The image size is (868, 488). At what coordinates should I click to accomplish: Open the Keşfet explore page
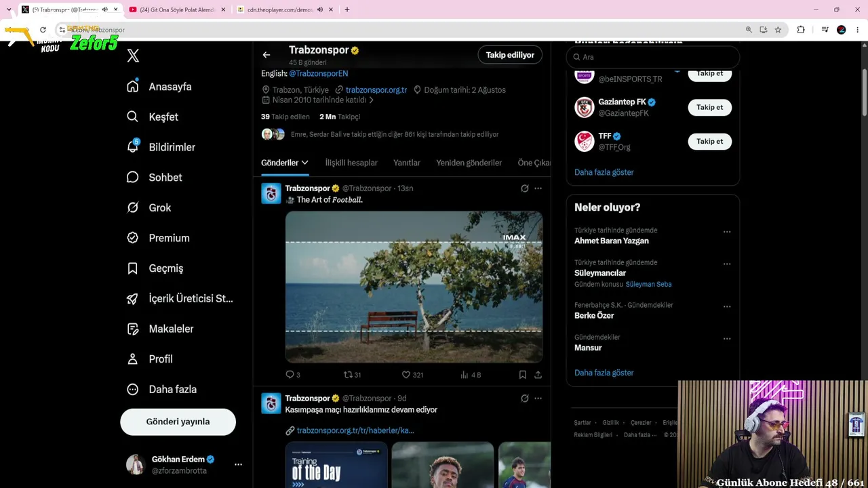click(153, 117)
